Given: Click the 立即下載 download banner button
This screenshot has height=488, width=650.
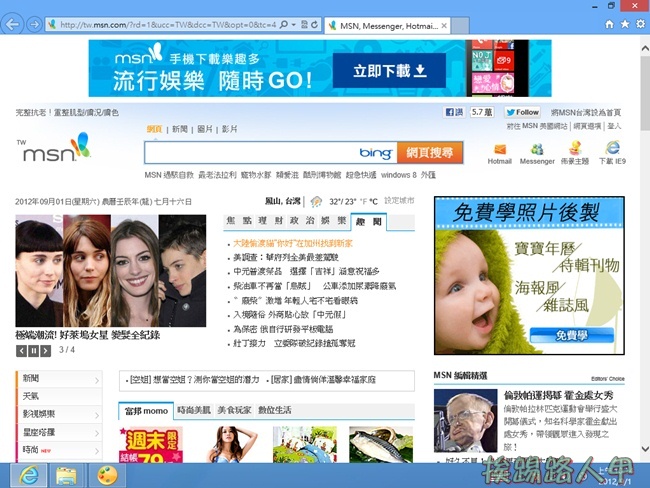Looking at the screenshot, I should tap(389, 70).
